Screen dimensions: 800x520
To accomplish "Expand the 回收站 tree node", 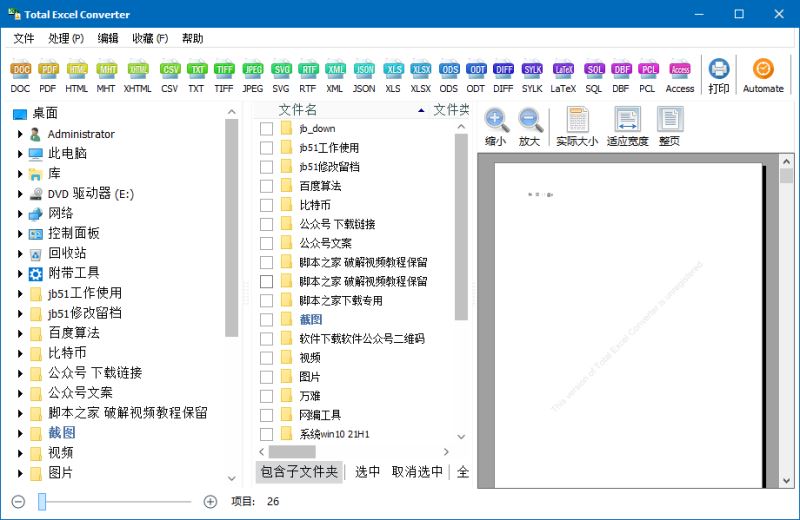I will (x=20, y=254).
